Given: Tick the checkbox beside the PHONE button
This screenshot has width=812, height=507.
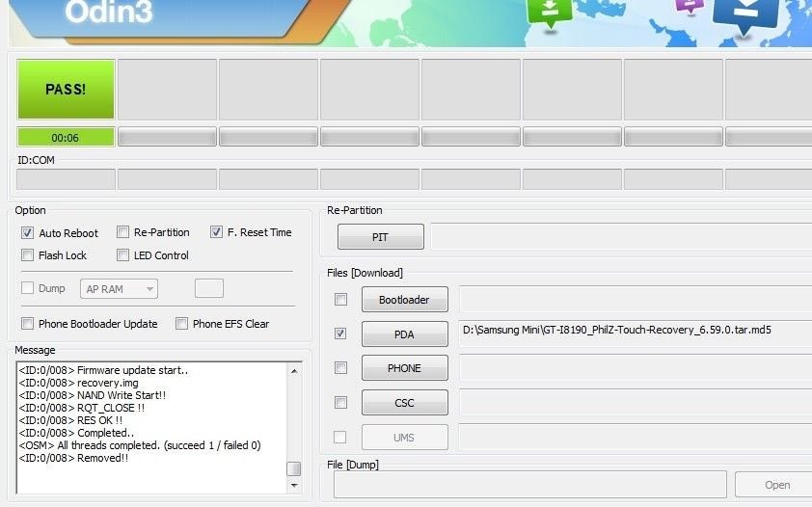Looking at the screenshot, I should click(x=340, y=367).
